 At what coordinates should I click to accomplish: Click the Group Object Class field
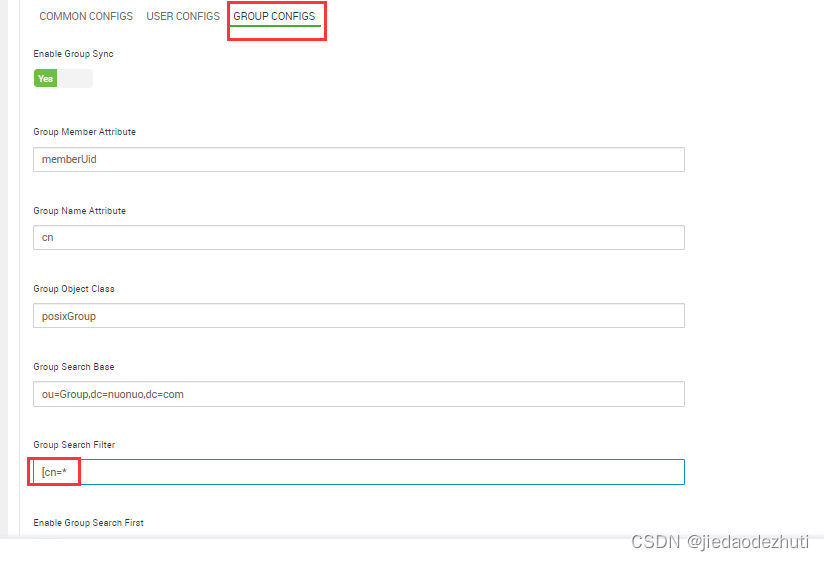tap(359, 316)
